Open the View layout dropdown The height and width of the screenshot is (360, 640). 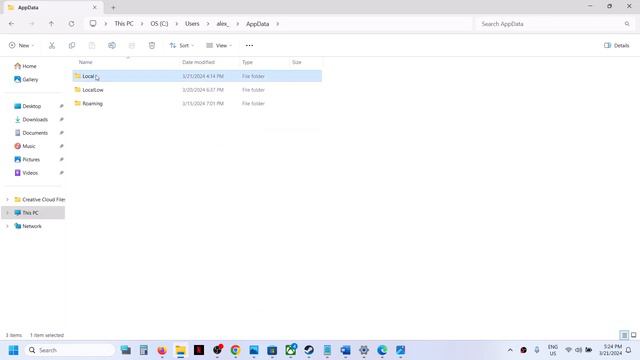click(219, 45)
